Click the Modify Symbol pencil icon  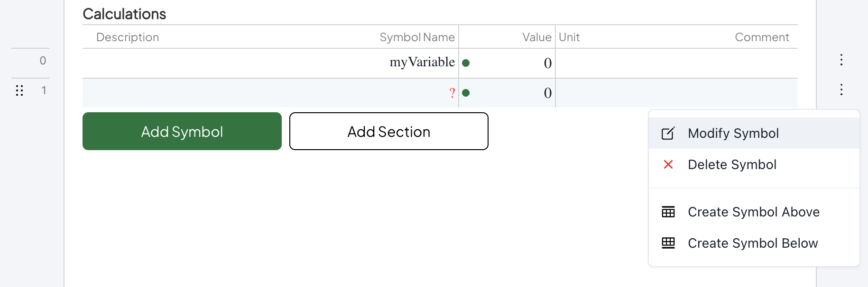[x=668, y=134]
